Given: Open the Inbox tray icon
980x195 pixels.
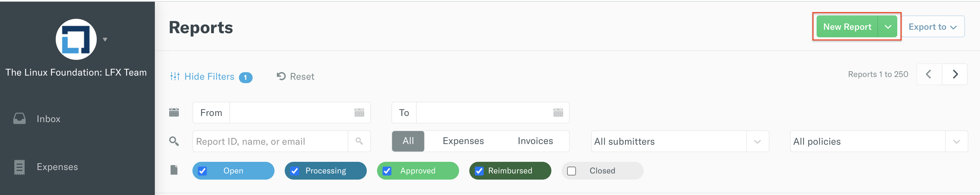Looking at the screenshot, I should pos(19,118).
